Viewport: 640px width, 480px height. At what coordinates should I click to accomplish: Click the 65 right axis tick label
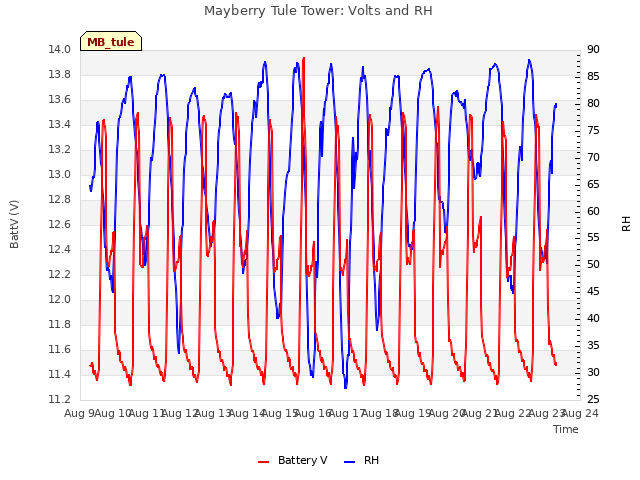pos(593,184)
